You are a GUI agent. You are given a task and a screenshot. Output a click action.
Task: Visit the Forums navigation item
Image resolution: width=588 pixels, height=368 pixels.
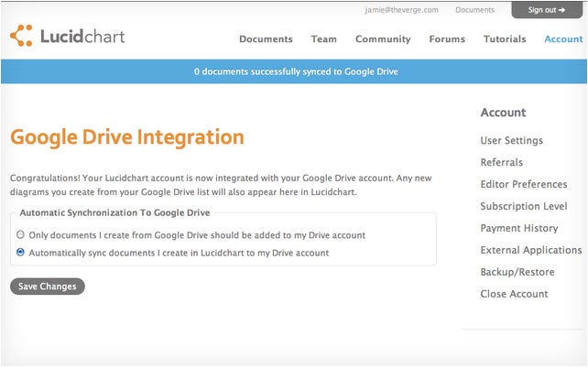[x=447, y=39]
